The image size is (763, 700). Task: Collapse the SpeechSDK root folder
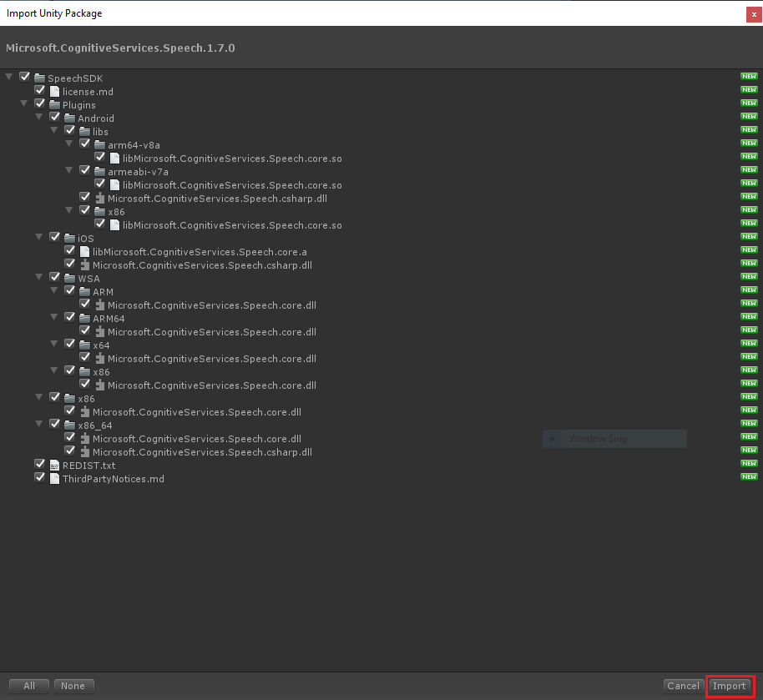8,77
